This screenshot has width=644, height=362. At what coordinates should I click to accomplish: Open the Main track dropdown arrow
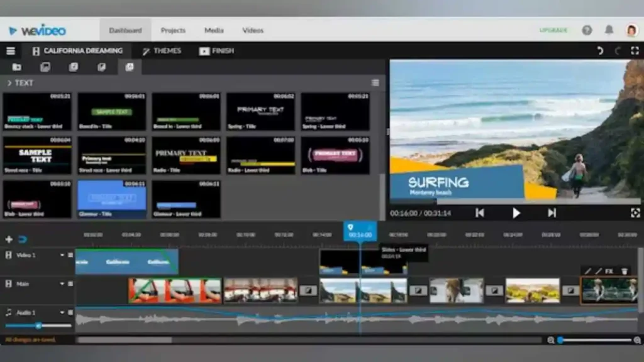[x=62, y=283]
